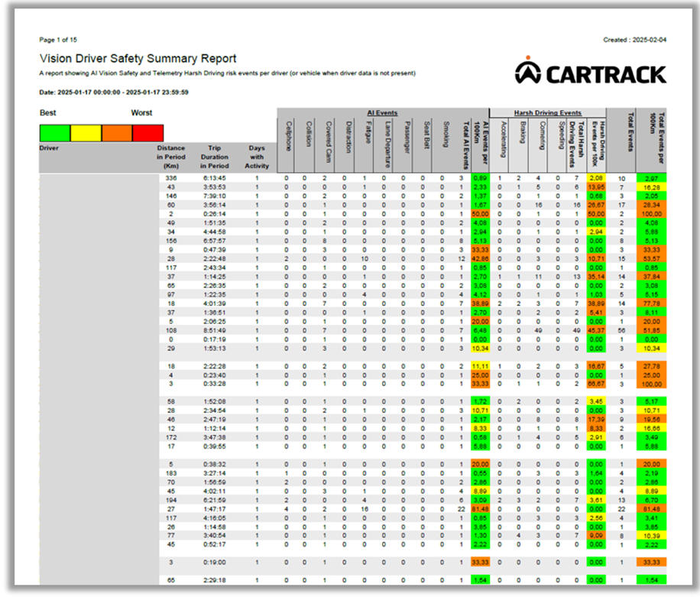Click the 'Total Events' column header

630,132
